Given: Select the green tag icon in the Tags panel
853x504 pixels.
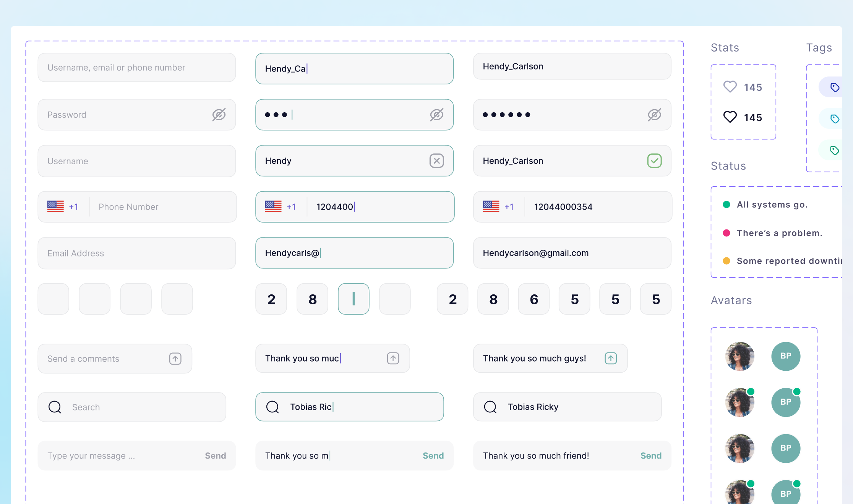Looking at the screenshot, I should click(x=835, y=150).
